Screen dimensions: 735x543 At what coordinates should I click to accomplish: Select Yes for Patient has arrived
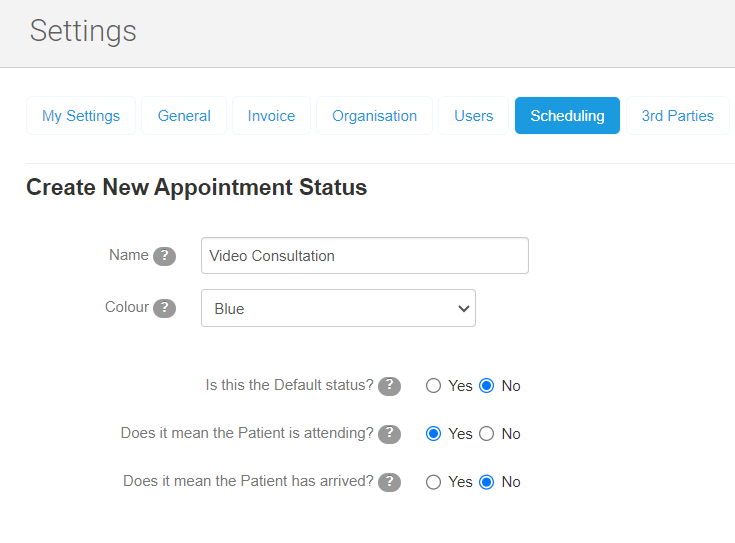(433, 482)
